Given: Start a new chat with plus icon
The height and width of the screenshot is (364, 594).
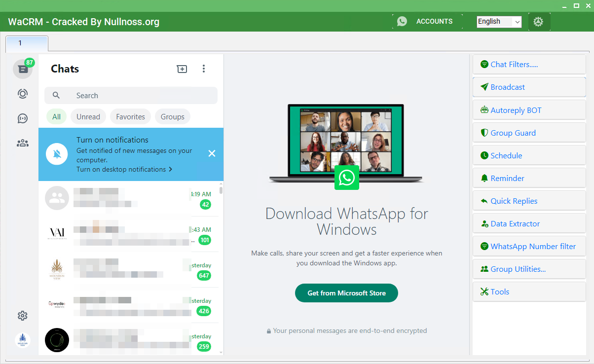Looking at the screenshot, I should (182, 69).
